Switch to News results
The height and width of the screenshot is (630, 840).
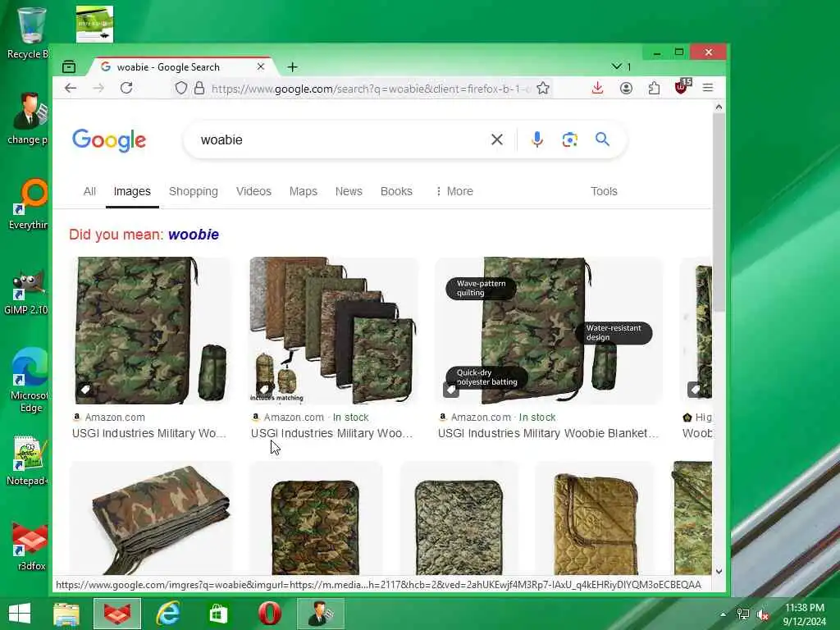(349, 191)
